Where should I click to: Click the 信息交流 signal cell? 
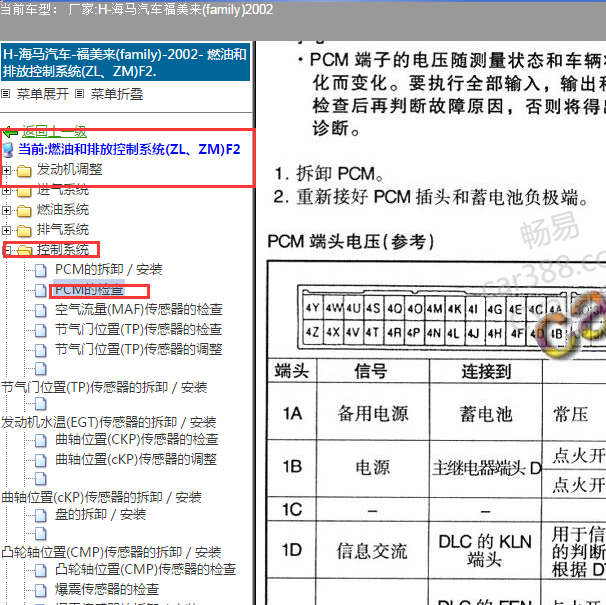(x=372, y=550)
